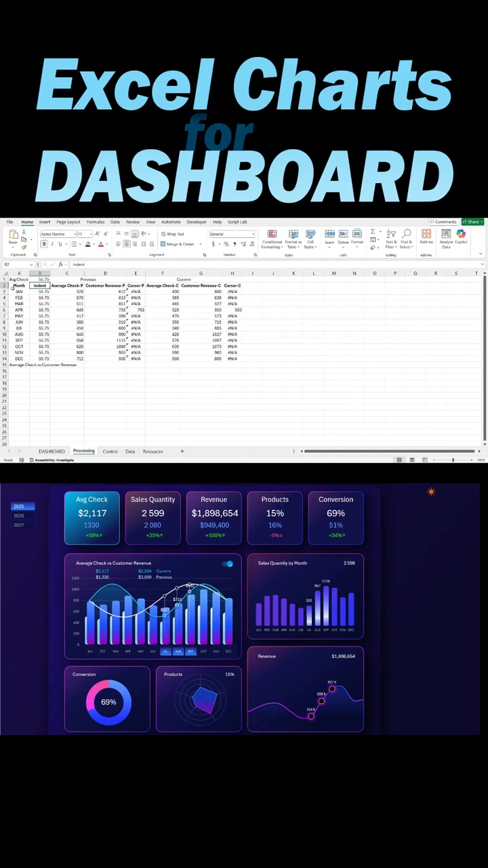Viewport: 488px width, 868px height.
Task: Open Sort & Filter menu
Action: (x=391, y=239)
